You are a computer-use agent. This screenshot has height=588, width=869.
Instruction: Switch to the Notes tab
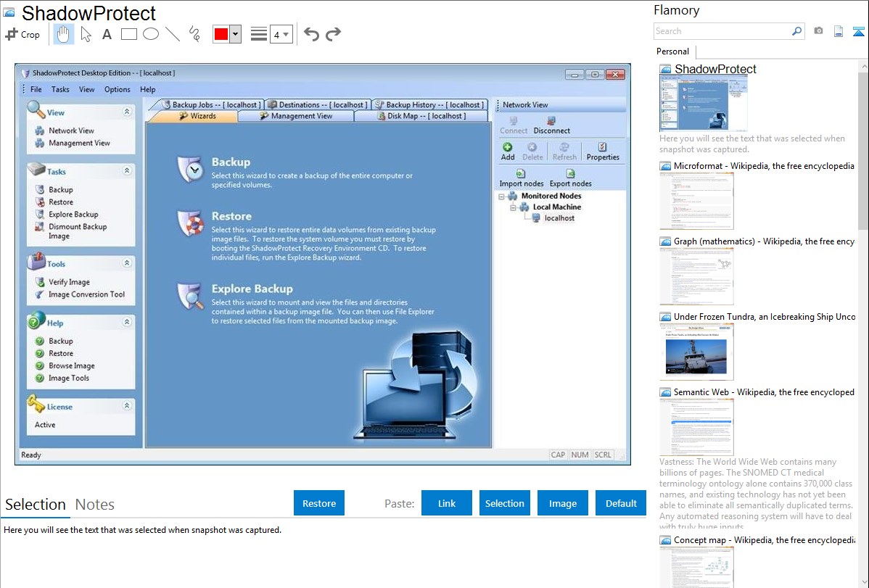(94, 505)
